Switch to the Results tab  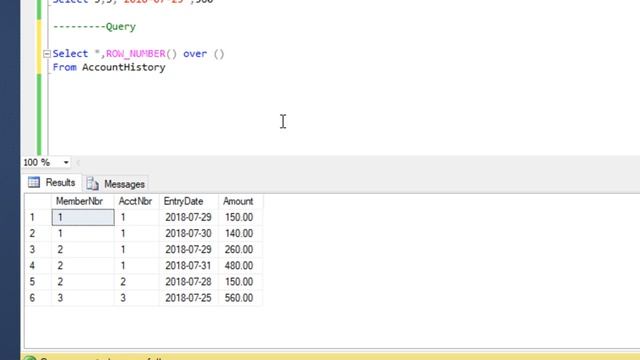point(52,183)
